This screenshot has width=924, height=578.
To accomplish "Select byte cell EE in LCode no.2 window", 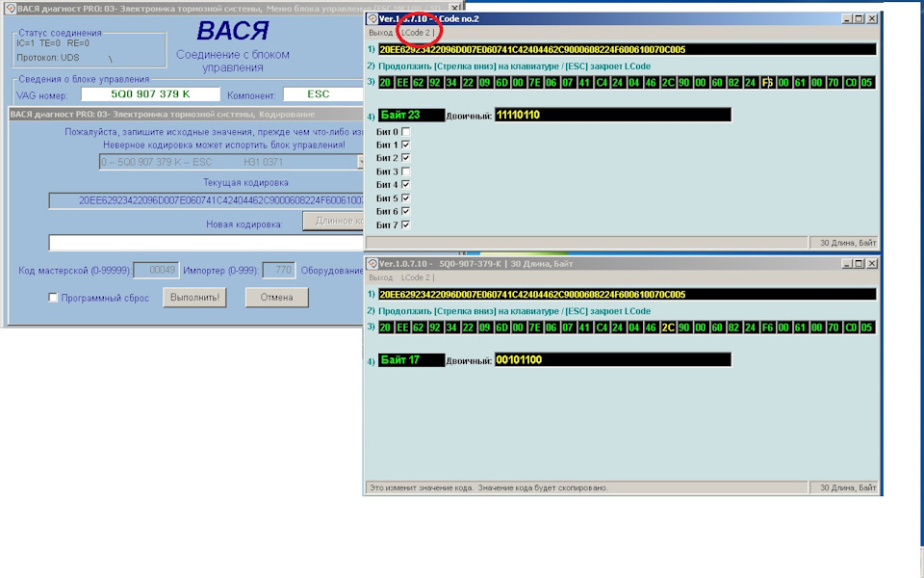I will click(x=402, y=83).
